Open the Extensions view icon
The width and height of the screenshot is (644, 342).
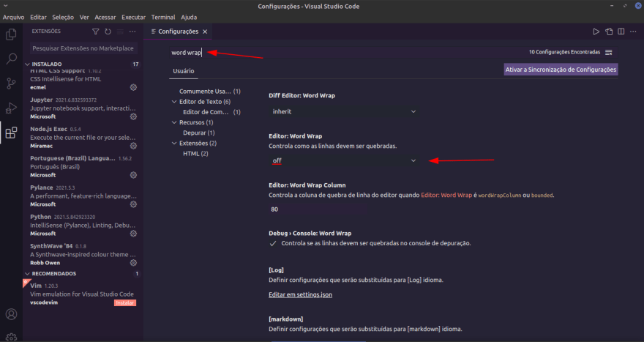11,133
